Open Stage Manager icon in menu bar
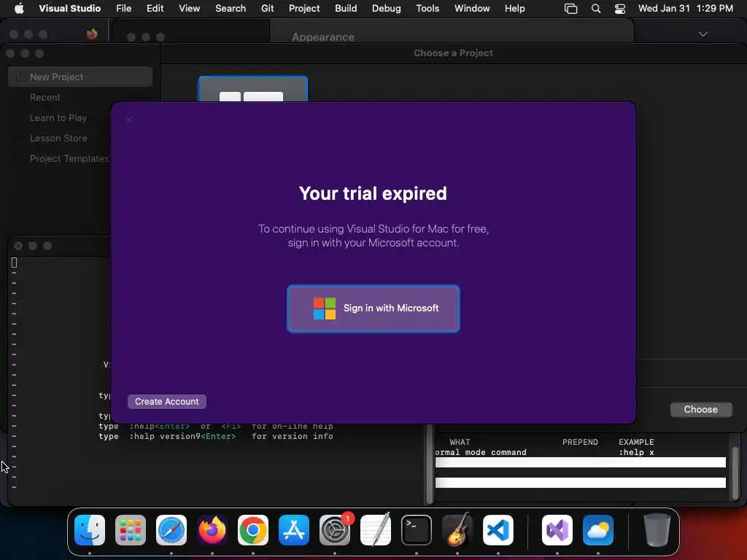This screenshot has width=747, height=560. tap(570, 9)
